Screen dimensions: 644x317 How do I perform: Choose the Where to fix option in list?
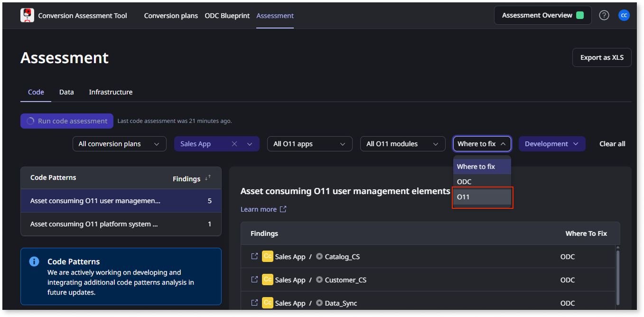tap(482, 167)
